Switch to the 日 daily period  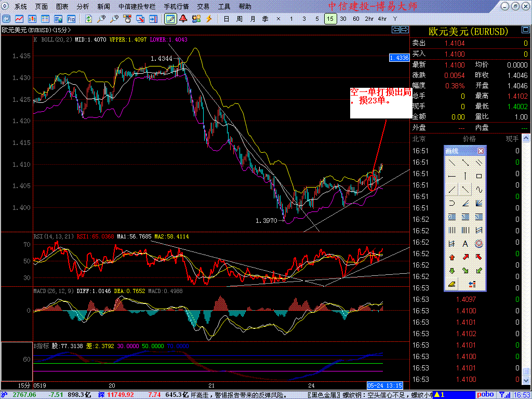[x=227, y=19]
